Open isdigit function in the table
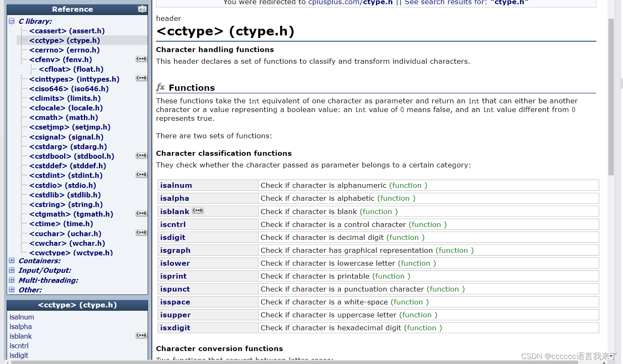Screen dimensions: 623x364 tap(173, 237)
